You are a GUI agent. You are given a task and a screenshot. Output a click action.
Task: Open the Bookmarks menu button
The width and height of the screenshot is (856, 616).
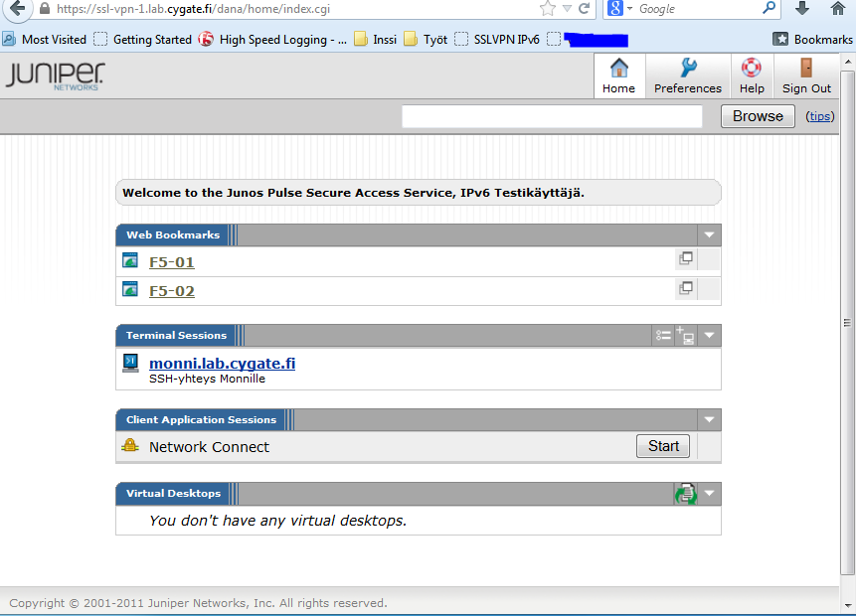click(812, 40)
